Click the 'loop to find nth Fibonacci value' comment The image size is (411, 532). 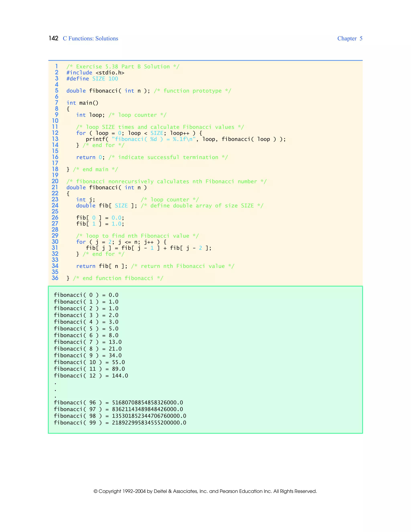tap(137, 236)
